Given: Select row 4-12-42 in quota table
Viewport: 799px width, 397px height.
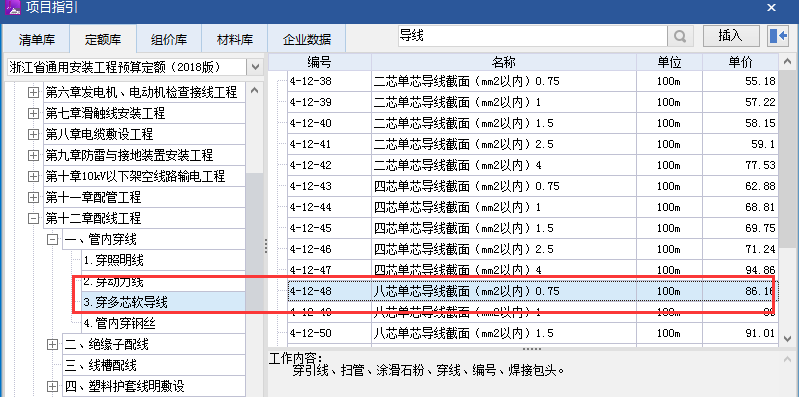Looking at the screenshot, I should (x=533, y=166).
